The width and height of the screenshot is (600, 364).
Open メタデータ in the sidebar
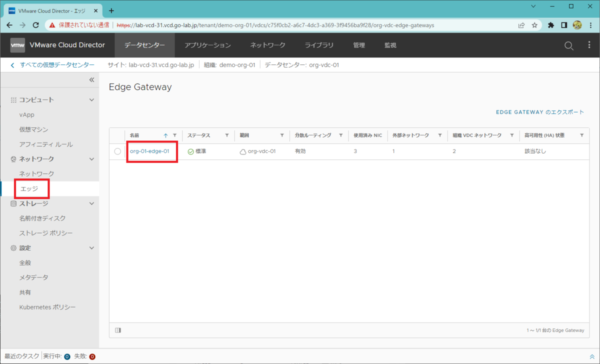[x=33, y=277]
